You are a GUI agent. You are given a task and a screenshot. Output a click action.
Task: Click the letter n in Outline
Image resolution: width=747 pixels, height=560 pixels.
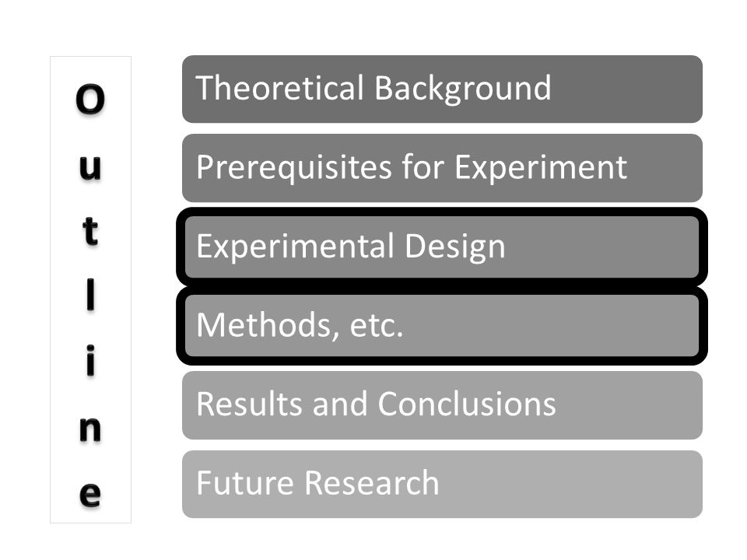click(90, 429)
